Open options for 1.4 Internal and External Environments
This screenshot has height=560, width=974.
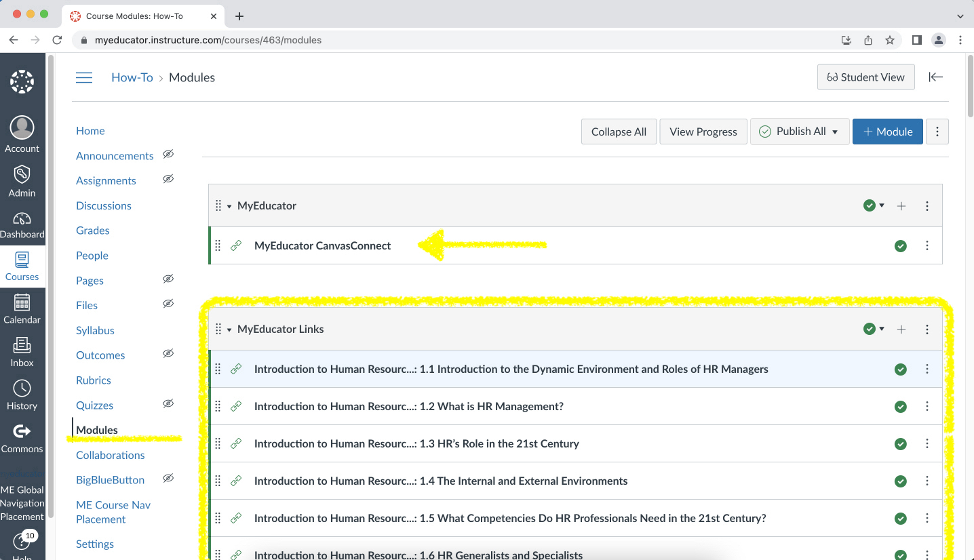coord(927,481)
